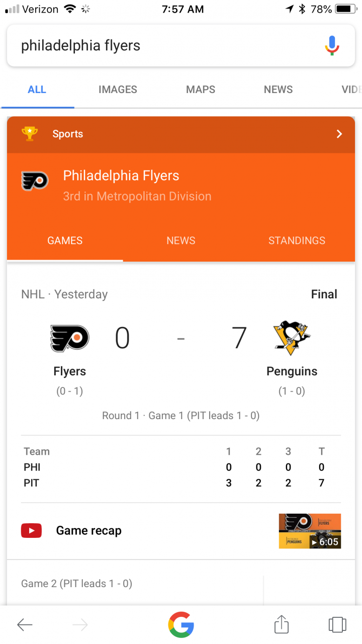Tap the voice search microphone icon
This screenshot has height=644, width=362.
point(332,46)
